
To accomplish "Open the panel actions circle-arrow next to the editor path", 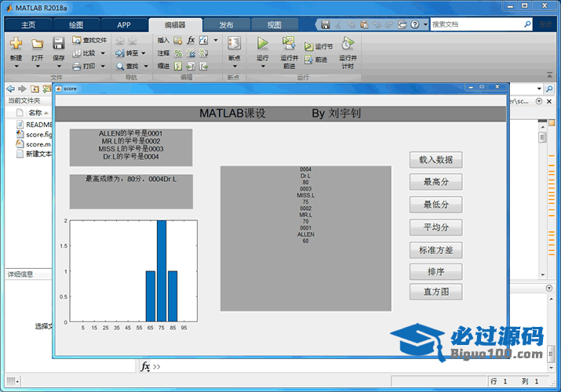I will [539, 101].
